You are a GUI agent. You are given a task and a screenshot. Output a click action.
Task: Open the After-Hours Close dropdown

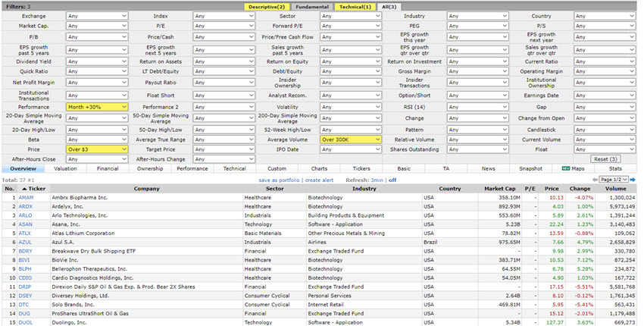coord(97,159)
